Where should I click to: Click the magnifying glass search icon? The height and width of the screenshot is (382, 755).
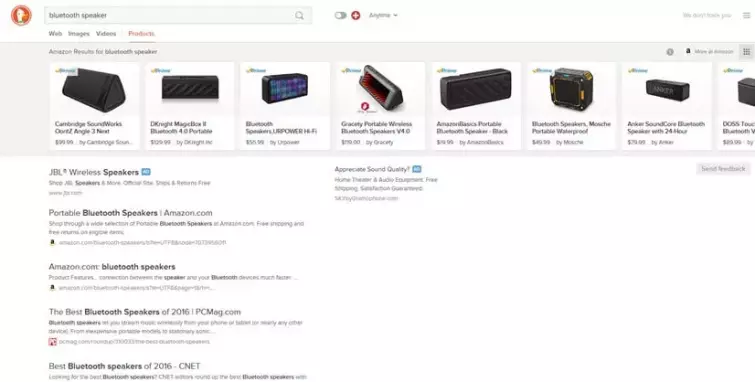[299, 15]
